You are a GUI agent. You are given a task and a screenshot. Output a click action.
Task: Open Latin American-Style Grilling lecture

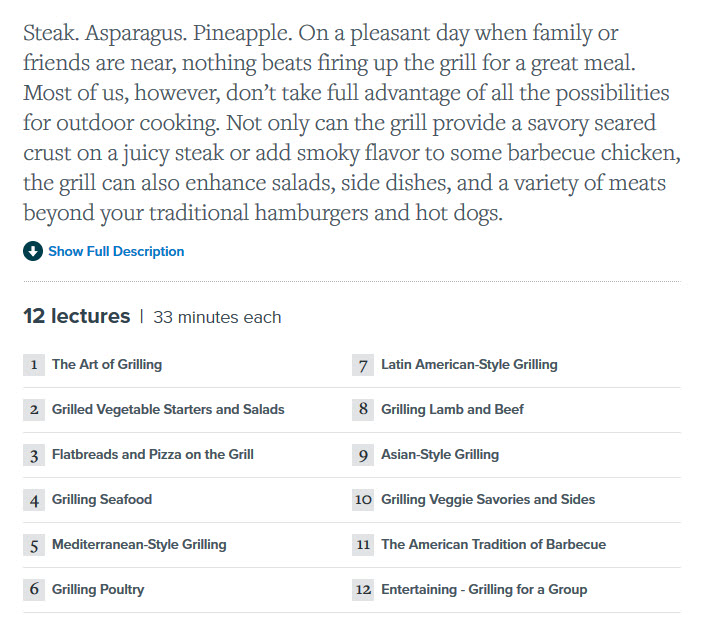click(x=469, y=364)
